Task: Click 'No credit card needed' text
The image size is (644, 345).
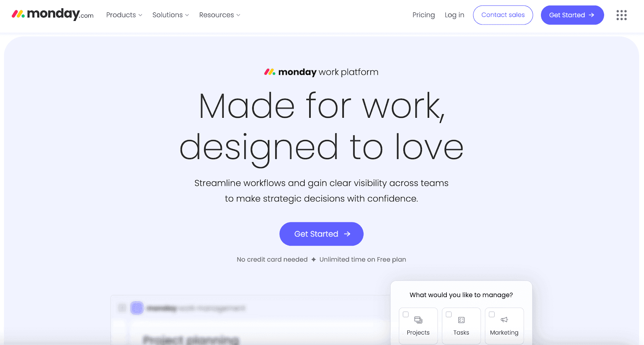Action: pyautogui.click(x=272, y=259)
